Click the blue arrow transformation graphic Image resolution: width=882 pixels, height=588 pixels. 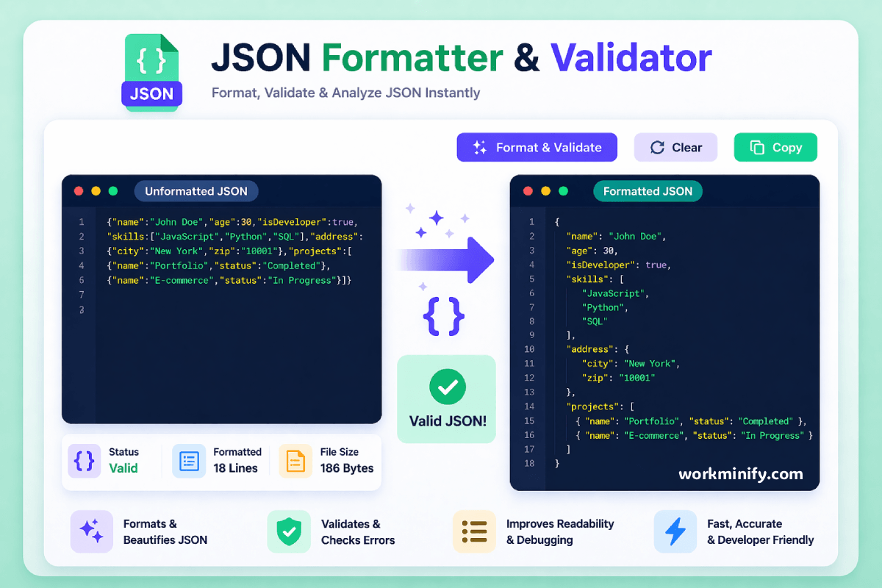point(446,260)
